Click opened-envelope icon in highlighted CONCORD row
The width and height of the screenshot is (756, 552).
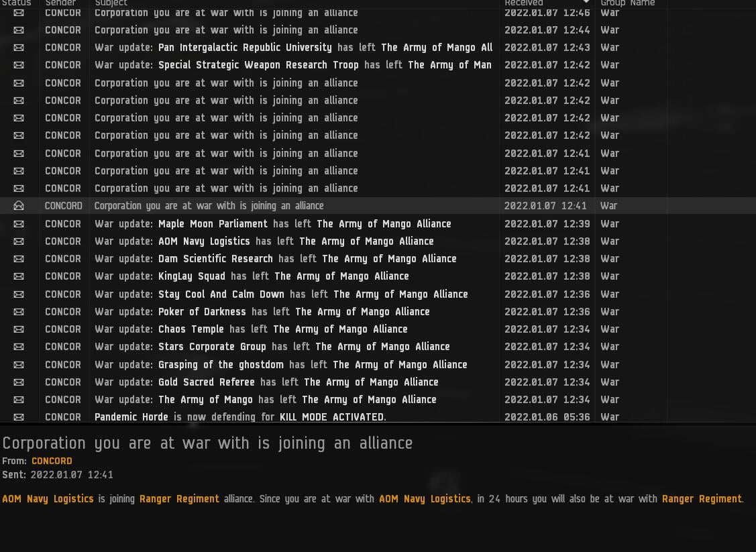click(x=19, y=205)
